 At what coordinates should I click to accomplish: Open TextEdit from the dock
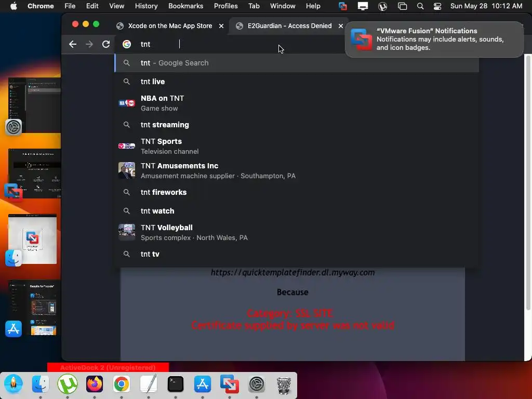149,384
